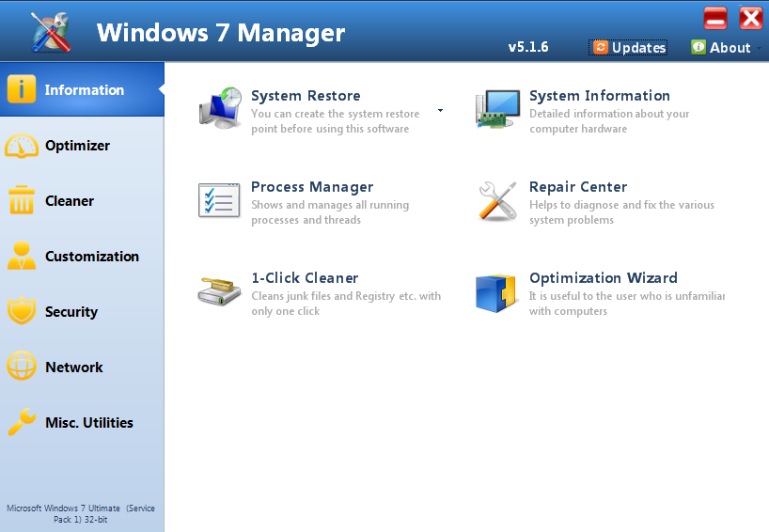The height and width of the screenshot is (532, 769).
Task: Open the About button
Action: [721, 47]
